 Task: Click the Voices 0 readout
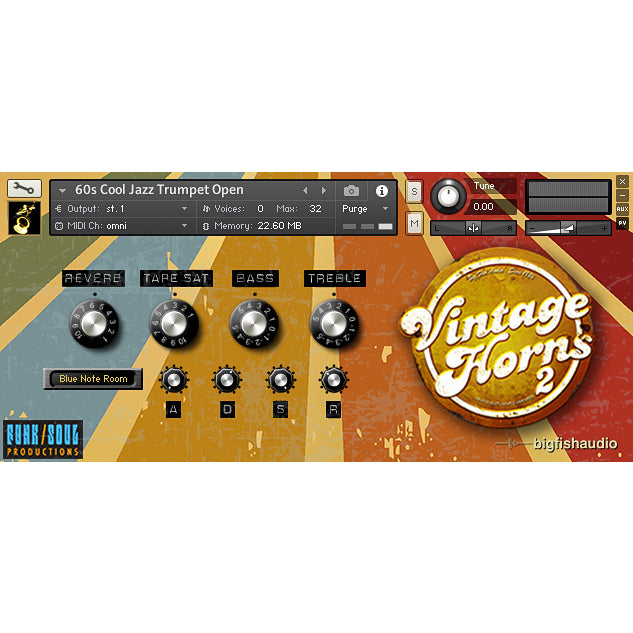click(x=233, y=209)
